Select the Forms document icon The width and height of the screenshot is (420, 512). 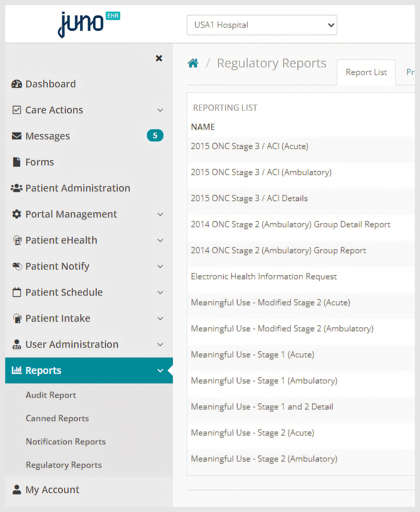coord(16,162)
